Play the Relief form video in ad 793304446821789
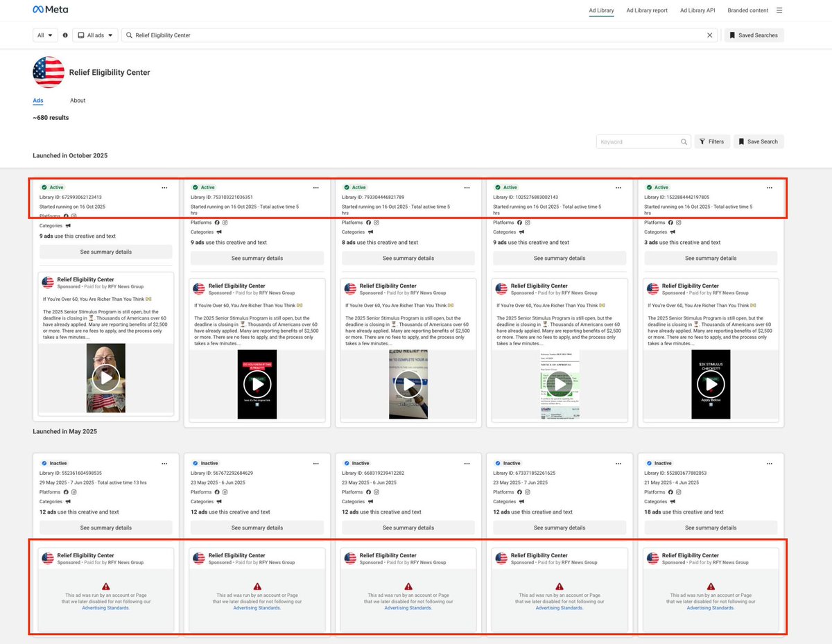This screenshot has height=644, width=832. (x=408, y=384)
